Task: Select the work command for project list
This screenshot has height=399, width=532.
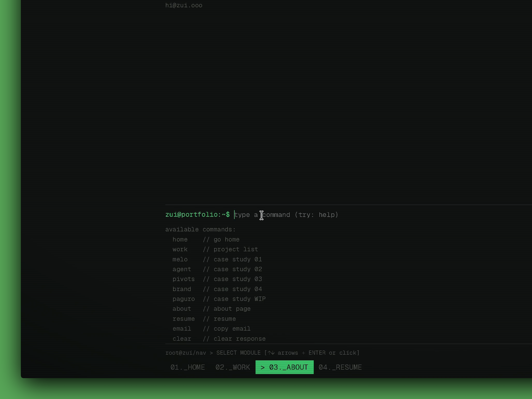Action: [x=180, y=249]
